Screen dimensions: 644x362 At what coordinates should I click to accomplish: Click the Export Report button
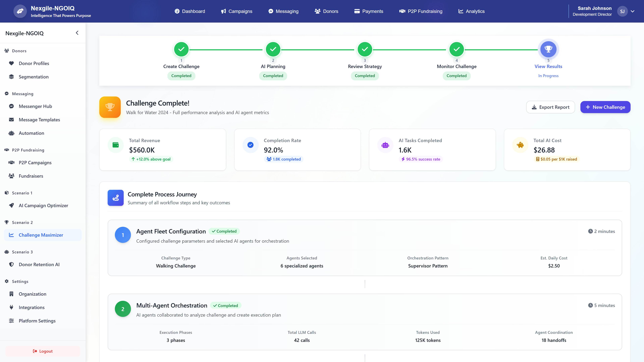point(550,107)
